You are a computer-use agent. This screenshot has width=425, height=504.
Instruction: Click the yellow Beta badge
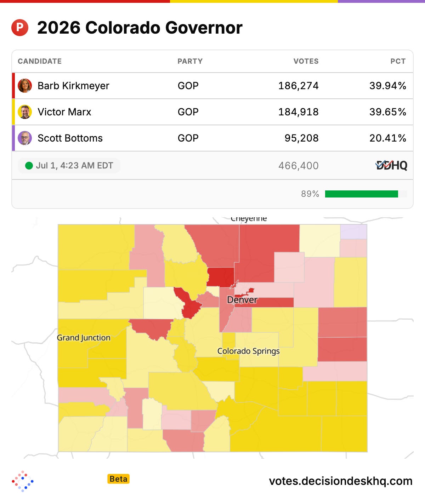(x=118, y=479)
